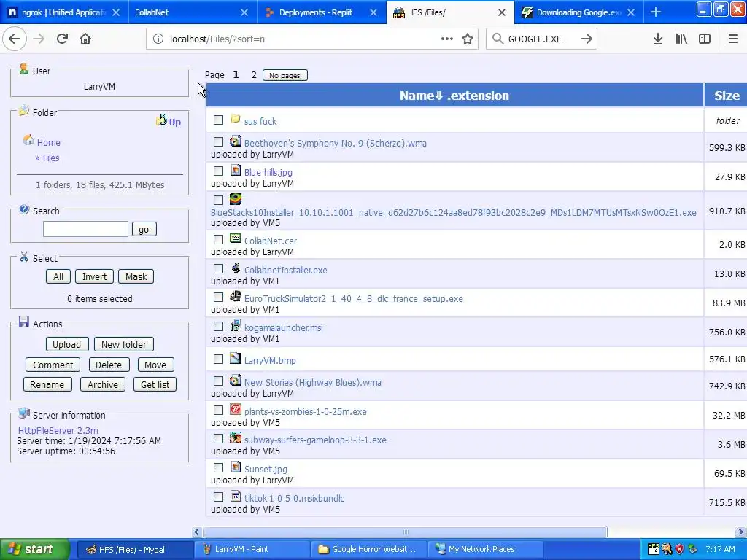Open the browser home page icon
Image resolution: width=747 pixels, height=560 pixels.
pos(85,39)
